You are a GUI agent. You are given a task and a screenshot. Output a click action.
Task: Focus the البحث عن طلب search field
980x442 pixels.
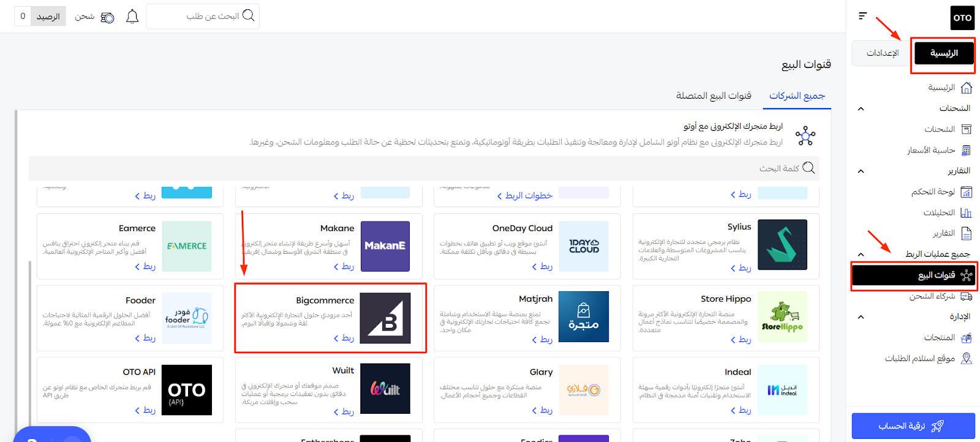[x=203, y=17]
